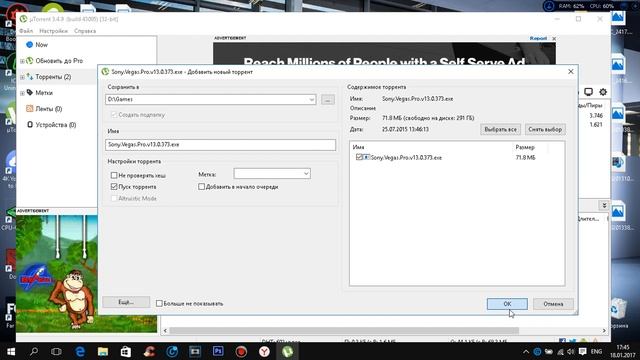The image size is (640, 360).
Task: Open Windows Store from the taskbar
Action: (126, 351)
